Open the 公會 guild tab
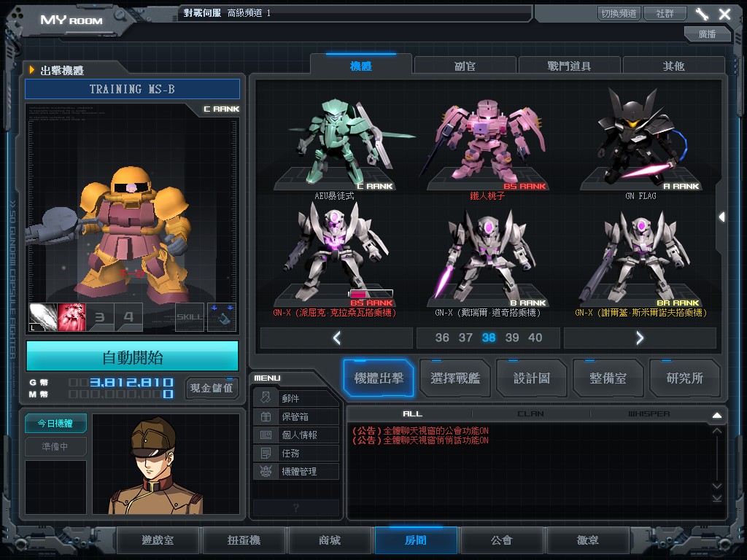This screenshot has width=747, height=560. click(x=502, y=540)
